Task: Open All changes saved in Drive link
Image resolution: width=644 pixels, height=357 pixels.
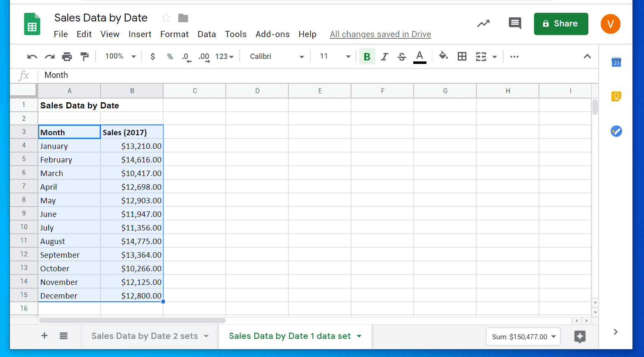Action: [x=380, y=34]
